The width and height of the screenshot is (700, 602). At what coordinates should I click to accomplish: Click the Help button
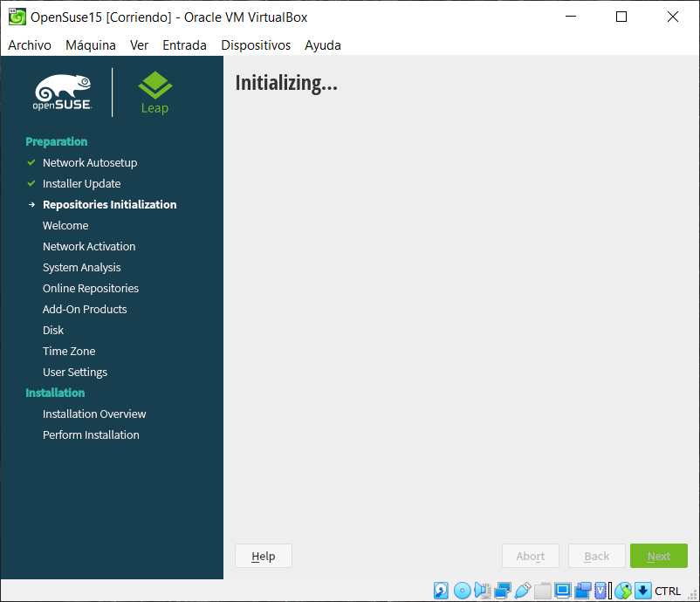pos(264,556)
